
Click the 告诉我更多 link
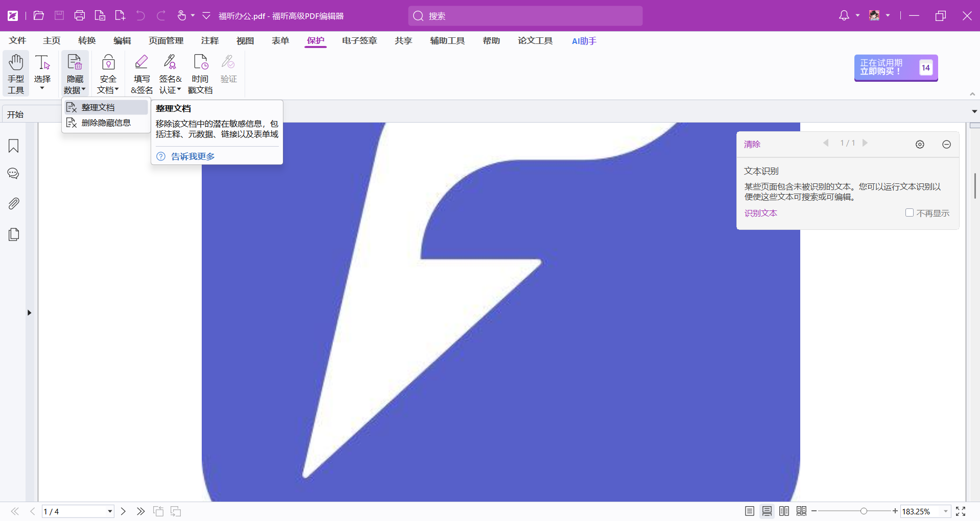(193, 156)
